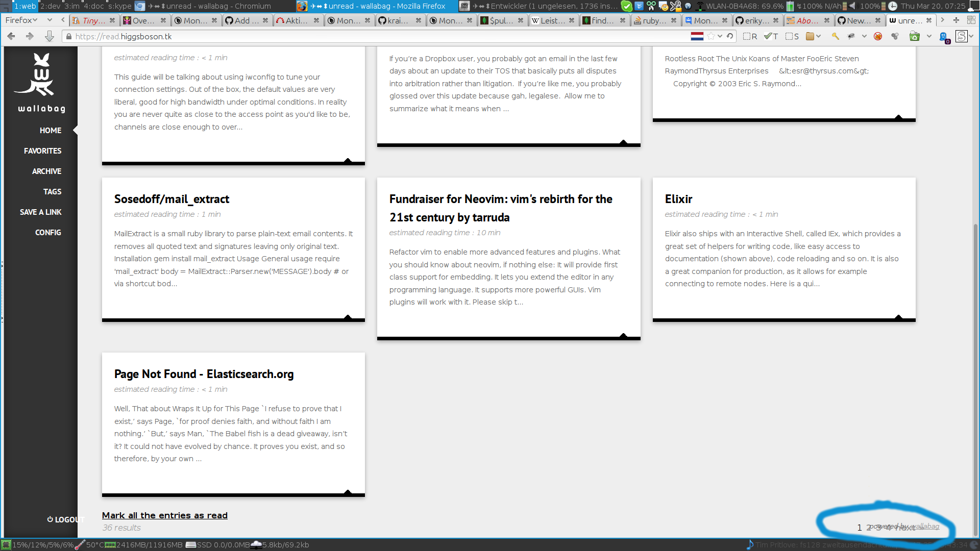The height and width of the screenshot is (551, 980).
Task: Toggle the checked T option in toolbar
Action: tap(771, 36)
